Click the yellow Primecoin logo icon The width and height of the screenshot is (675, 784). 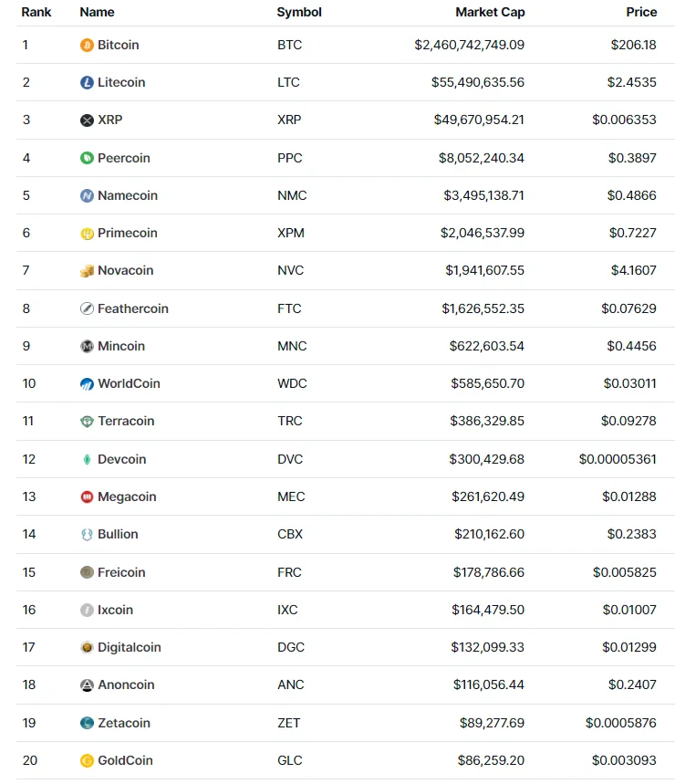click(x=87, y=234)
